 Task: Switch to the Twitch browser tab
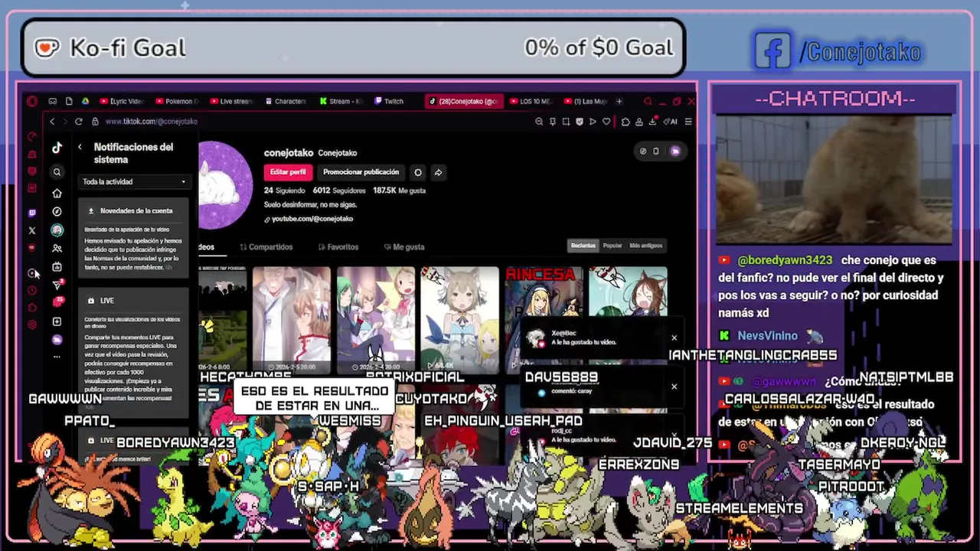(389, 101)
